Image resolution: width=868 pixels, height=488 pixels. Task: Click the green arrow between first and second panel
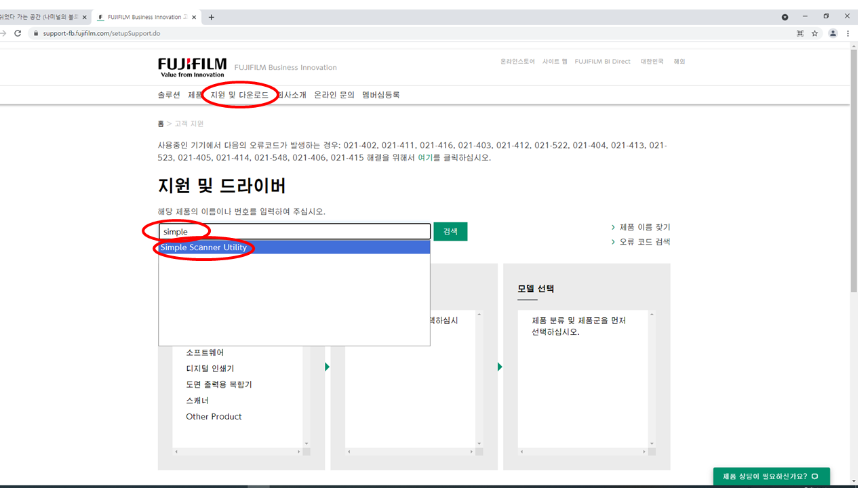coord(328,367)
